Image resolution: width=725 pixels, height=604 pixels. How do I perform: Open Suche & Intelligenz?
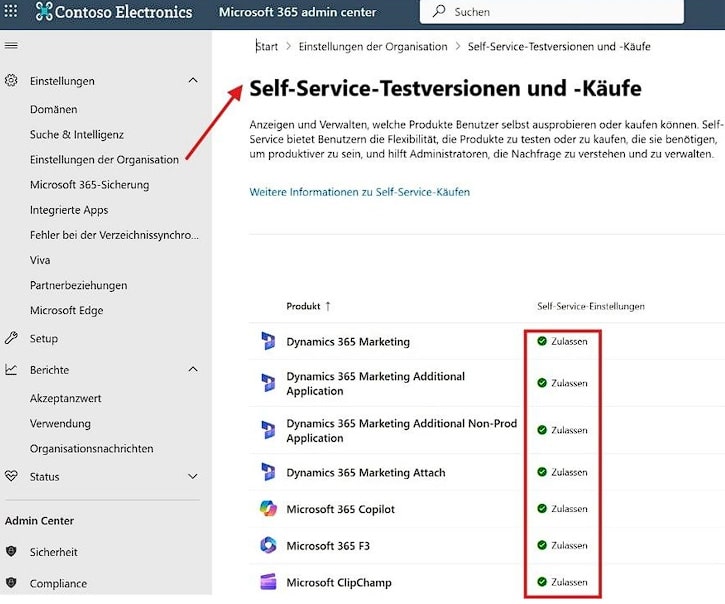(x=77, y=135)
